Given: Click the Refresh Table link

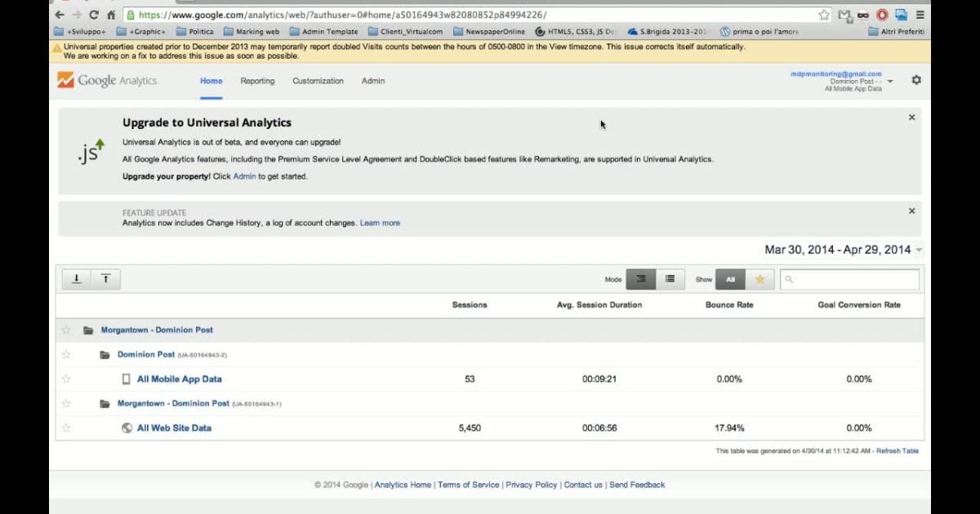Looking at the screenshot, I should coord(897,451).
